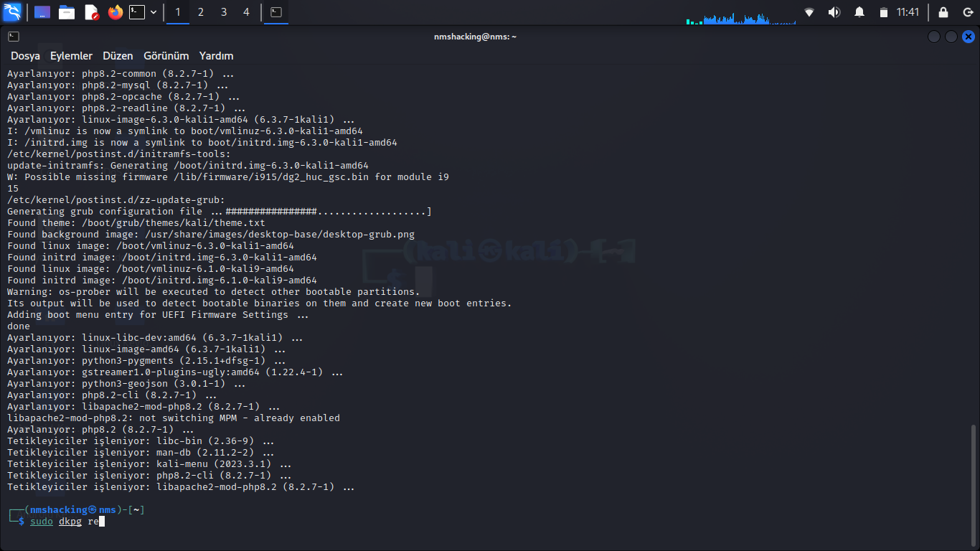Click the show desktop panel icon
The image size is (980, 551).
(42, 12)
